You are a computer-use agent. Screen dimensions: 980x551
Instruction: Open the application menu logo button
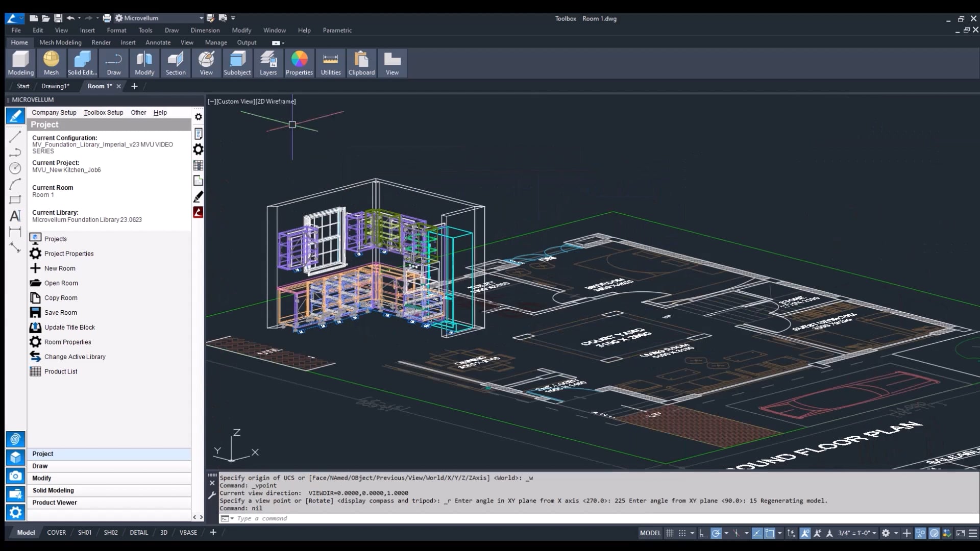pyautogui.click(x=14, y=18)
